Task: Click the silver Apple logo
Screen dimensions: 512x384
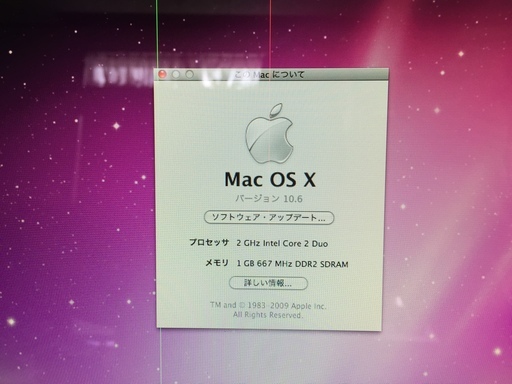Action: click(269, 134)
